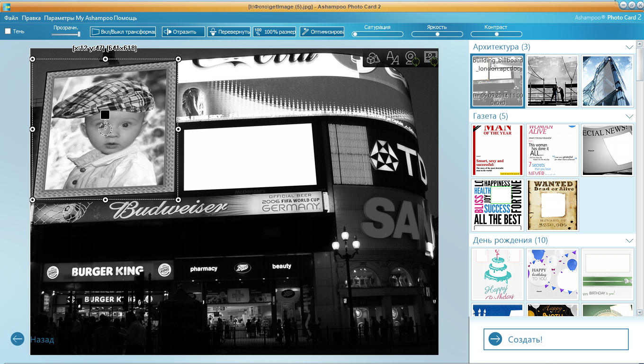Select the Wanted Dead or Alive template

click(x=553, y=205)
